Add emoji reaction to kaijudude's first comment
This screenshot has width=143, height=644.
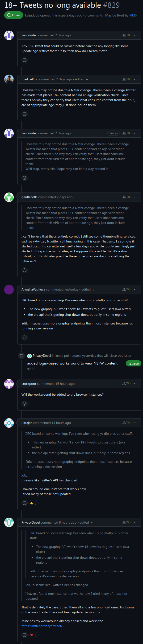(25, 60)
